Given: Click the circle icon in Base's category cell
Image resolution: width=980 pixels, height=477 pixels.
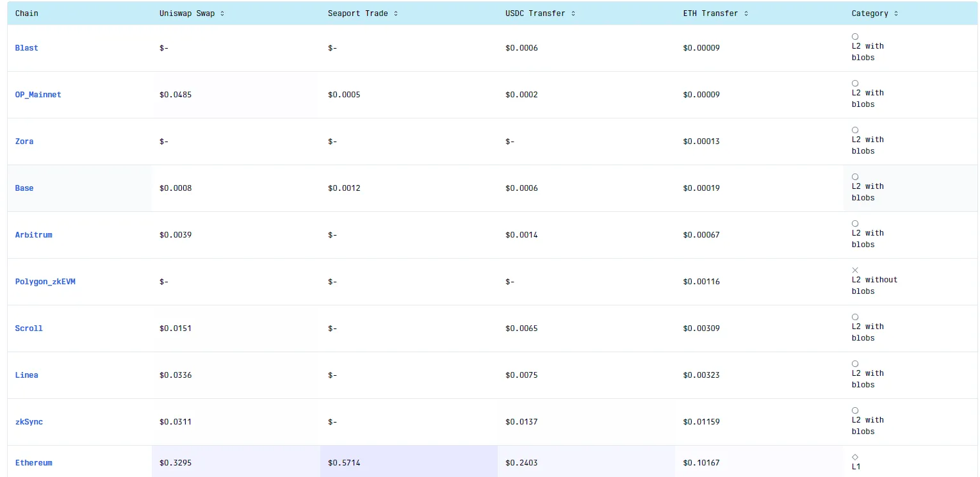Looking at the screenshot, I should point(855,177).
